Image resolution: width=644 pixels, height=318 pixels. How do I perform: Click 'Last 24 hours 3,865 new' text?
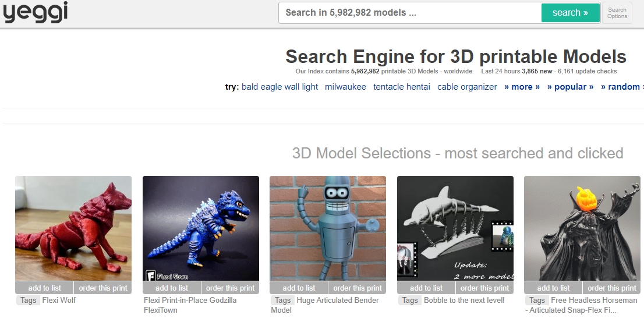[516, 71]
